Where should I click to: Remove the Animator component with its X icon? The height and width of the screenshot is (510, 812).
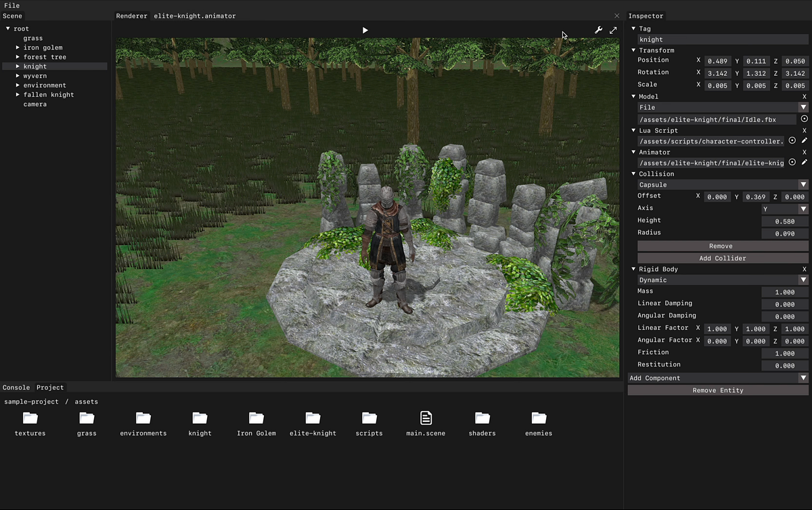tap(805, 152)
